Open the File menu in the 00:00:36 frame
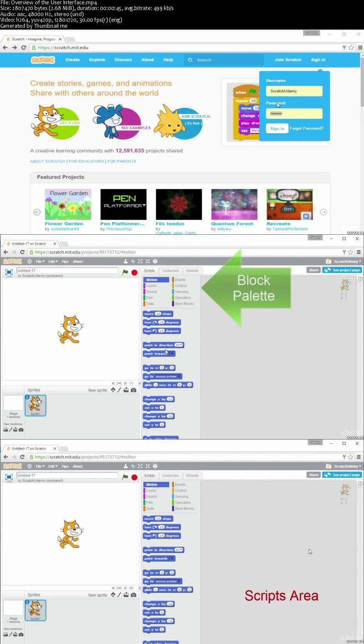Image resolution: width=364 pixels, height=644 pixels. (40, 466)
